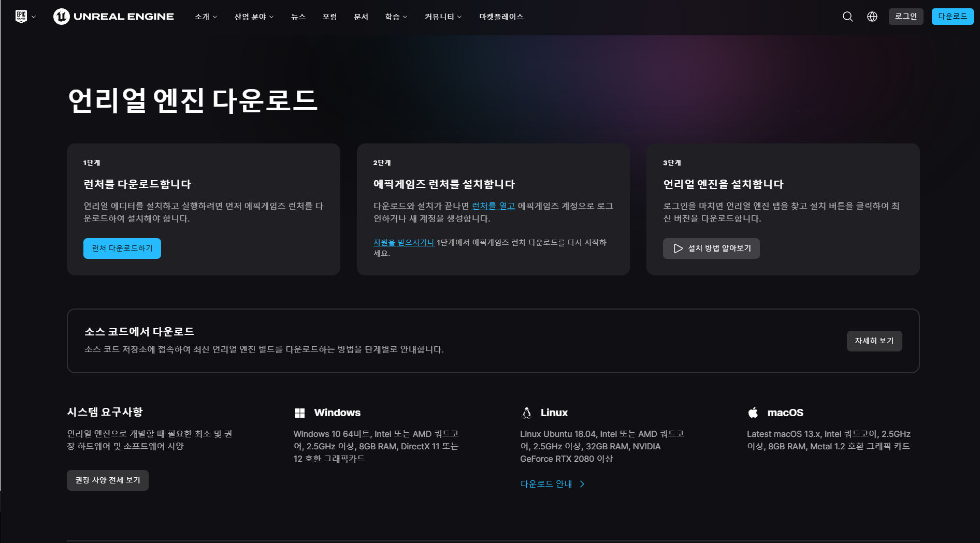The height and width of the screenshot is (543, 980).
Task: Click the 2단계 label
Action: pyautogui.click(x=382, y=163)
